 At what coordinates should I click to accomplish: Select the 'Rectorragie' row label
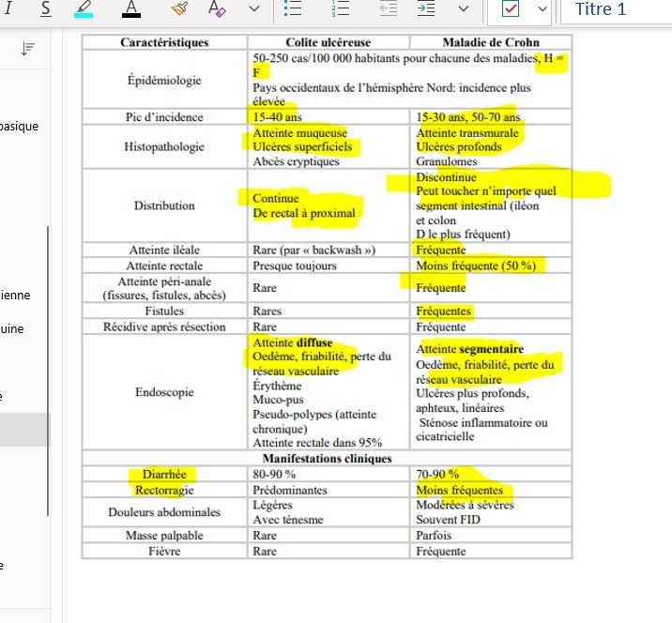pos(164,490)
